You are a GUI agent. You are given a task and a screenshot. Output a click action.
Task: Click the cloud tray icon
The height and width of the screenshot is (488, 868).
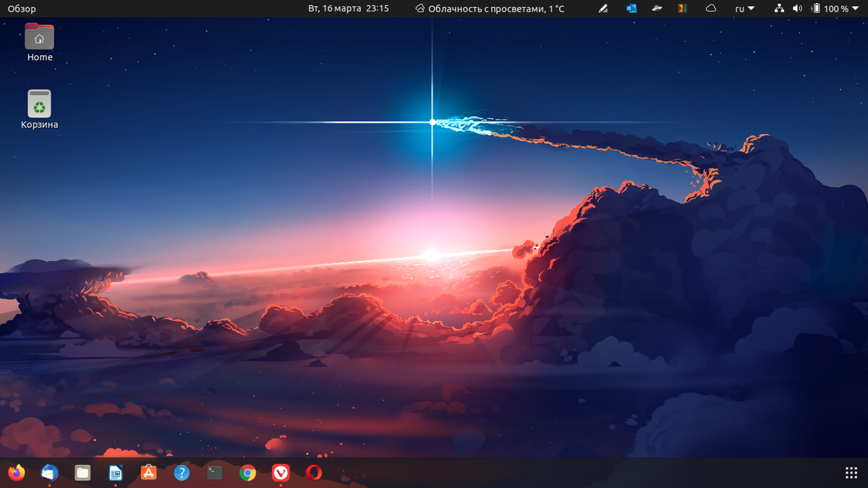[x=711, y=9]
